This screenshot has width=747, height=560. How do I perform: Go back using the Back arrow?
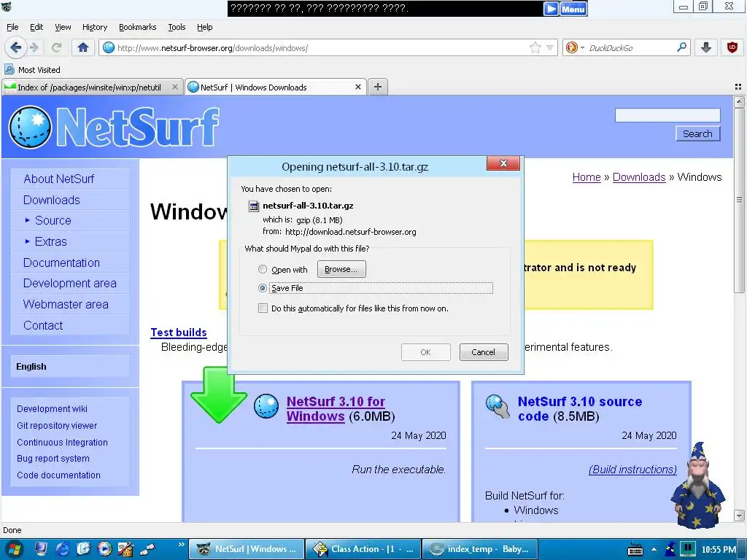(15, 47)
